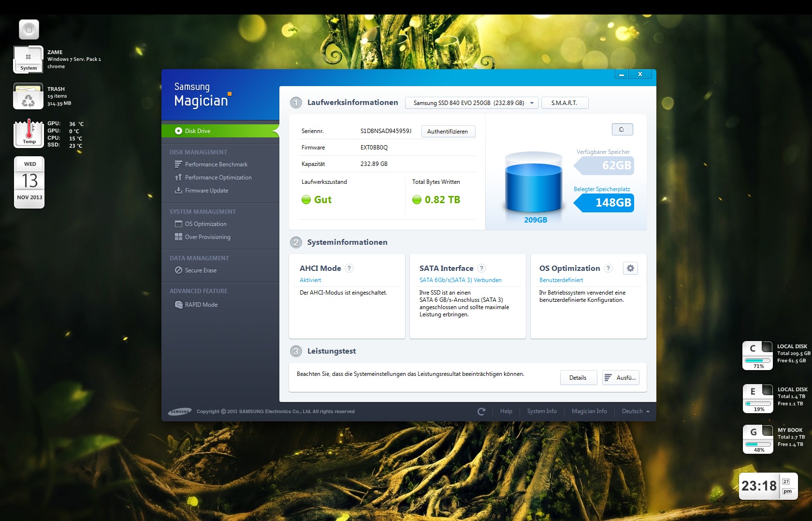Click the E local disk widget
This screenshot has width=812, height=521.
[758, 399]
